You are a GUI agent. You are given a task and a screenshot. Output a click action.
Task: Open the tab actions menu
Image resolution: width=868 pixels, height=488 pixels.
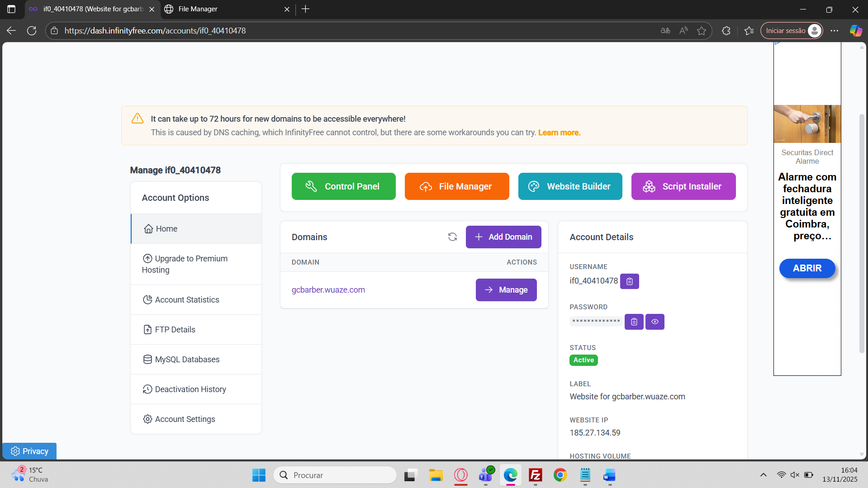pyautogui.click(x=11, y=9)
